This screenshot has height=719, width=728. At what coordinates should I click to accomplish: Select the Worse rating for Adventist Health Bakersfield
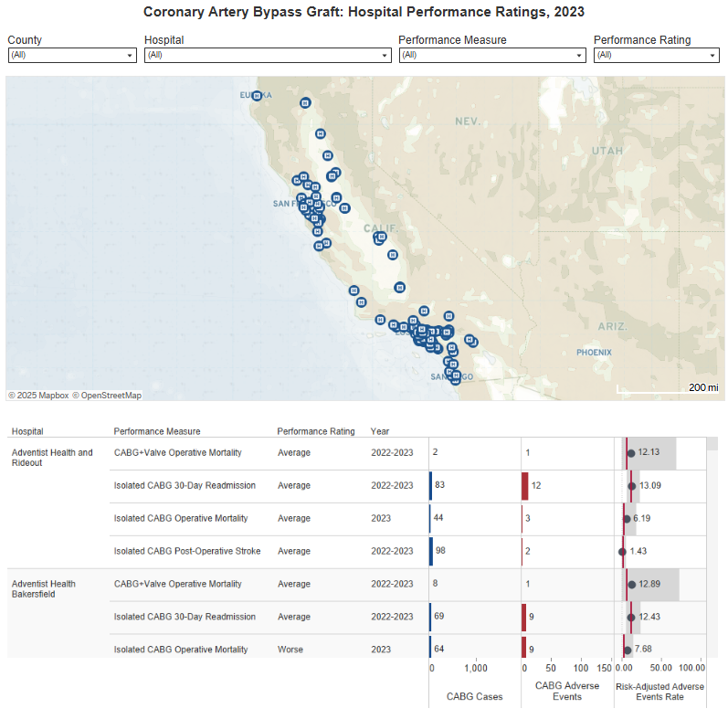(x=290, y=650)
